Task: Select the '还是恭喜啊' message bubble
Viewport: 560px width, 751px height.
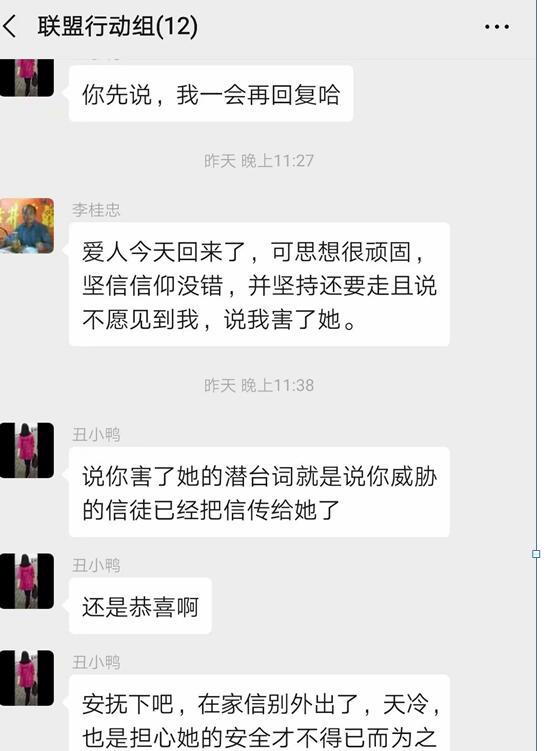Action: click(140, 606)
